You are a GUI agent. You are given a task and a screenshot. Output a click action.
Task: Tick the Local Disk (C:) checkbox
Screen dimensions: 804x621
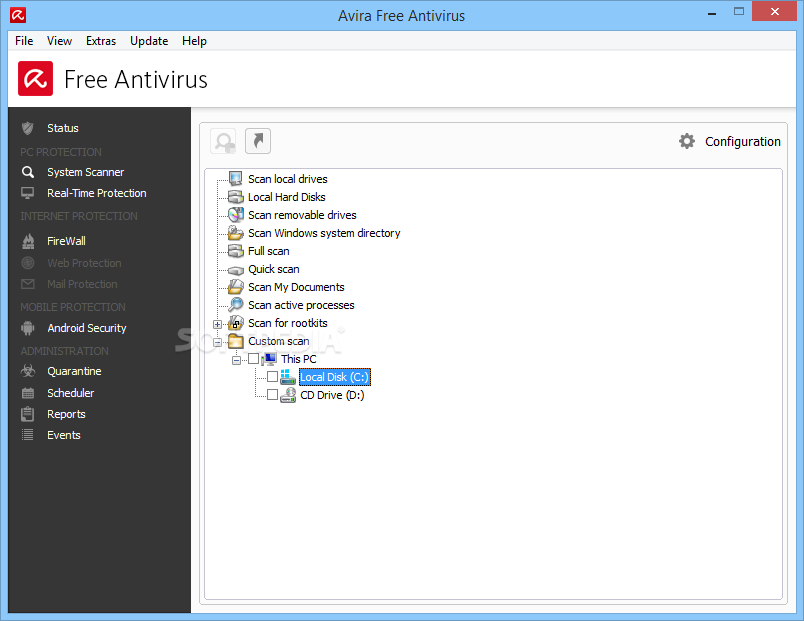(272, 376)
